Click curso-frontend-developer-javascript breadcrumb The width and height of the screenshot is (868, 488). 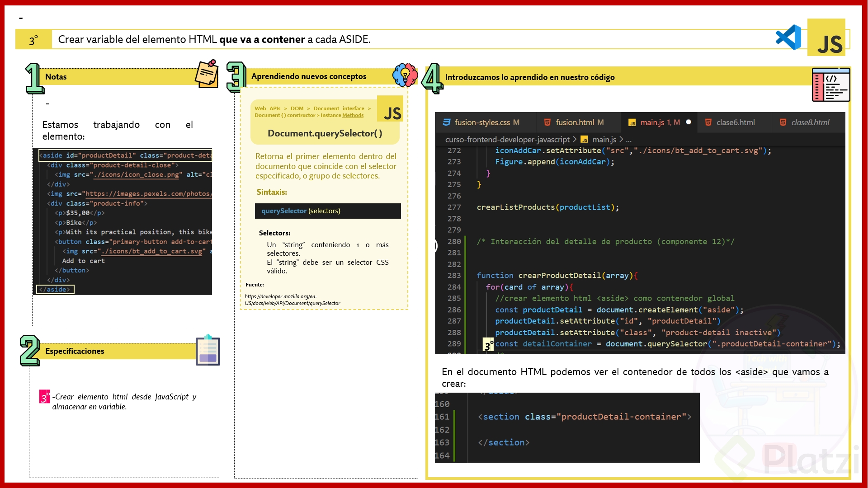click(x=507, y=140)
